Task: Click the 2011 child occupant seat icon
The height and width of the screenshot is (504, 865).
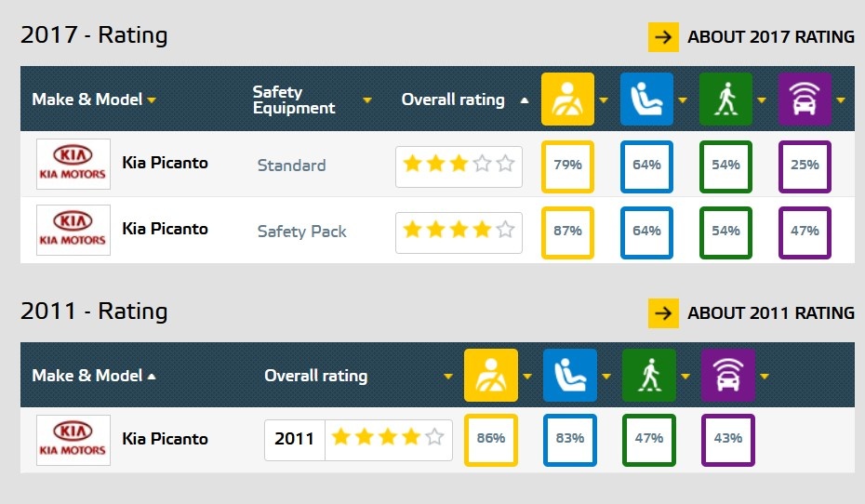Action: [x=569, y=376]
